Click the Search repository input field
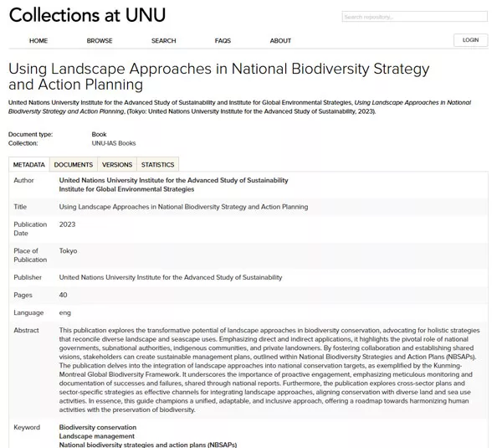 pos(414,17)
